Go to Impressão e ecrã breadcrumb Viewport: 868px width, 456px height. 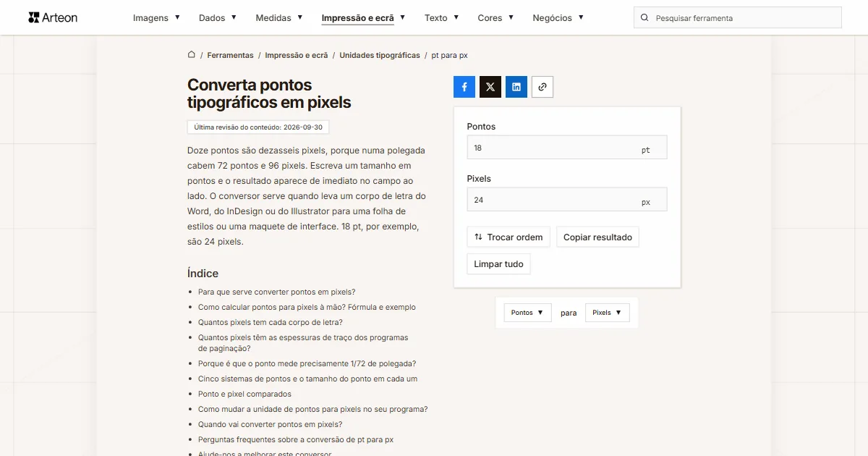(297, 55)
